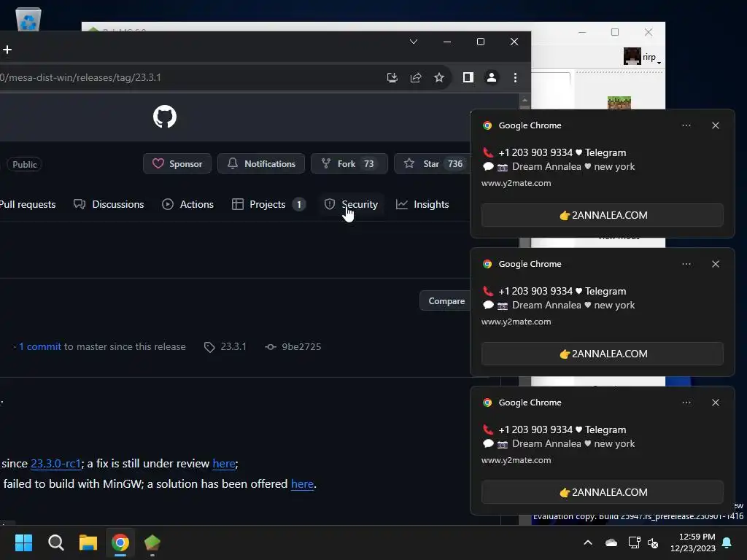Open Chrome three-dot menu

[x=516, y=77]
